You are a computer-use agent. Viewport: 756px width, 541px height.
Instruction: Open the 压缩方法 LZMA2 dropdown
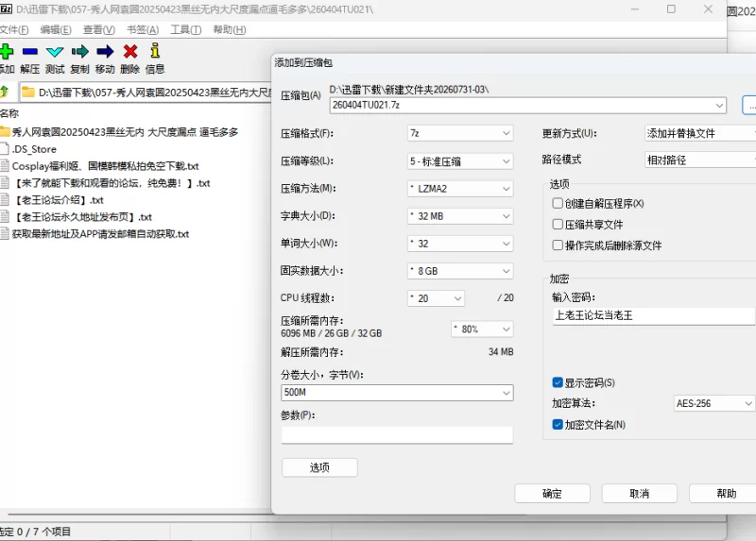point(460,189)
